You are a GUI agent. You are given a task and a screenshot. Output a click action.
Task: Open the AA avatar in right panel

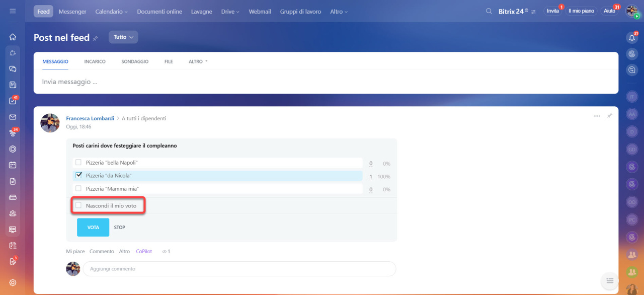(x=632, y=114)
